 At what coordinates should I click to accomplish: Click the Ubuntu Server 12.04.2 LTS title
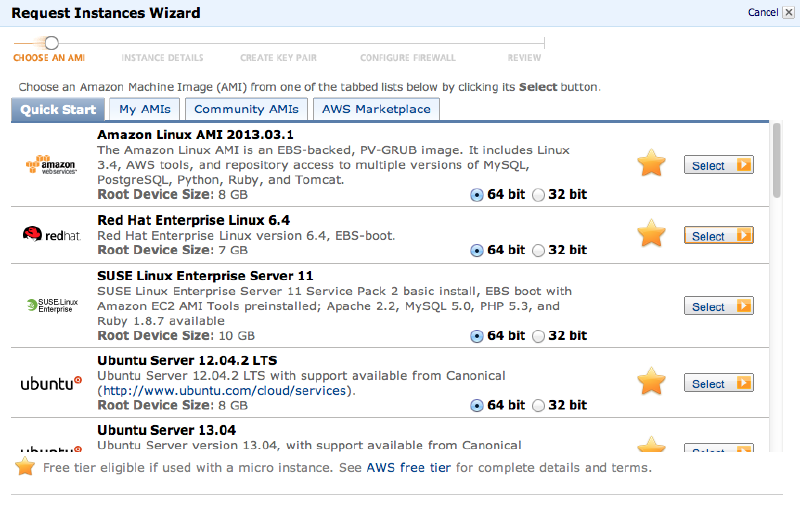[x=187, y=360]
